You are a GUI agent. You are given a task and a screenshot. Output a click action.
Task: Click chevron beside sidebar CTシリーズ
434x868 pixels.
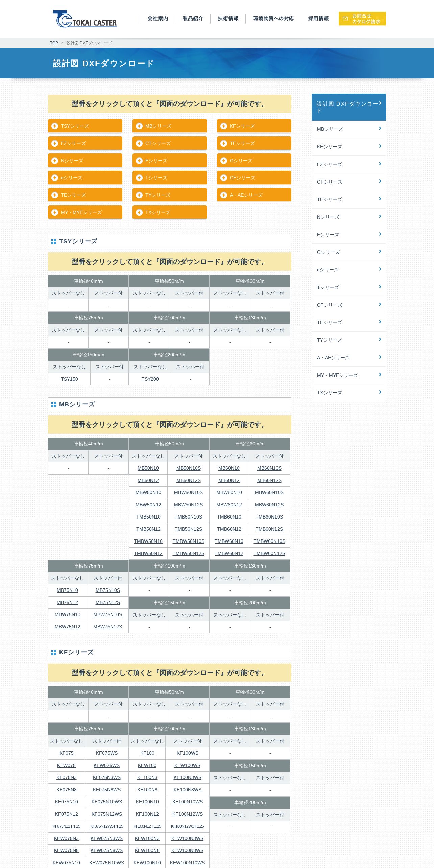tap(380, 181)
